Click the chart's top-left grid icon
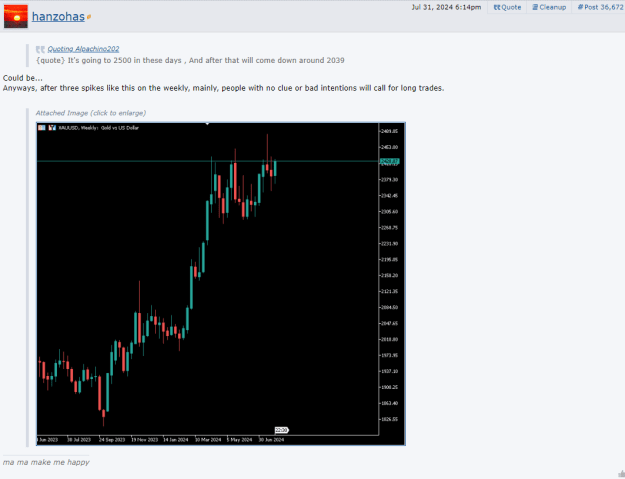This screenshot has height=479, width=625. pos(41,128)
